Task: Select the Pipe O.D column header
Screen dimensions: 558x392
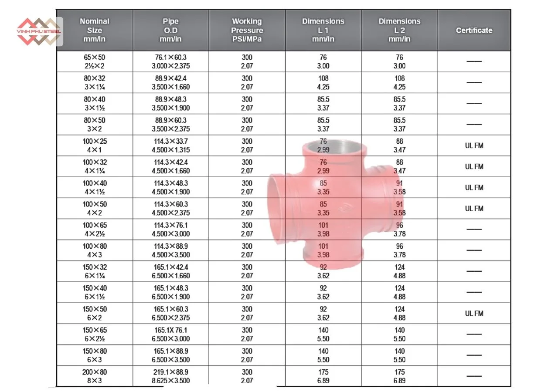Action: [x=170, y=30]
